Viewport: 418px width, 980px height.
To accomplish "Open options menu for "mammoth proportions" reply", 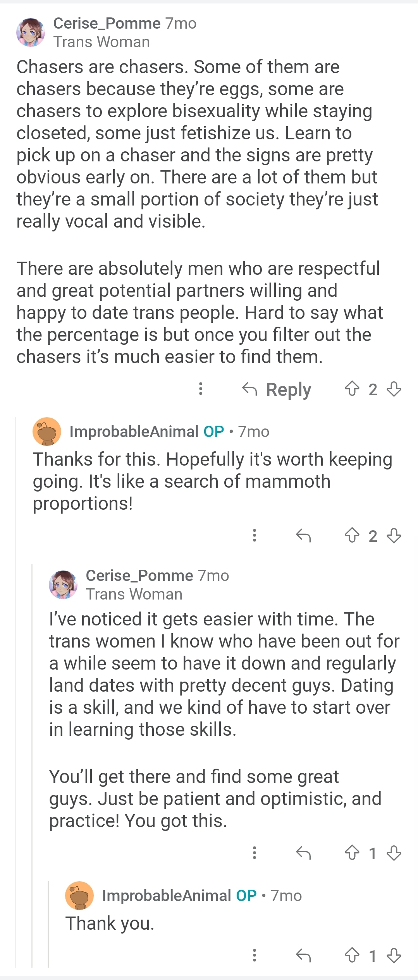I will 254,536.
